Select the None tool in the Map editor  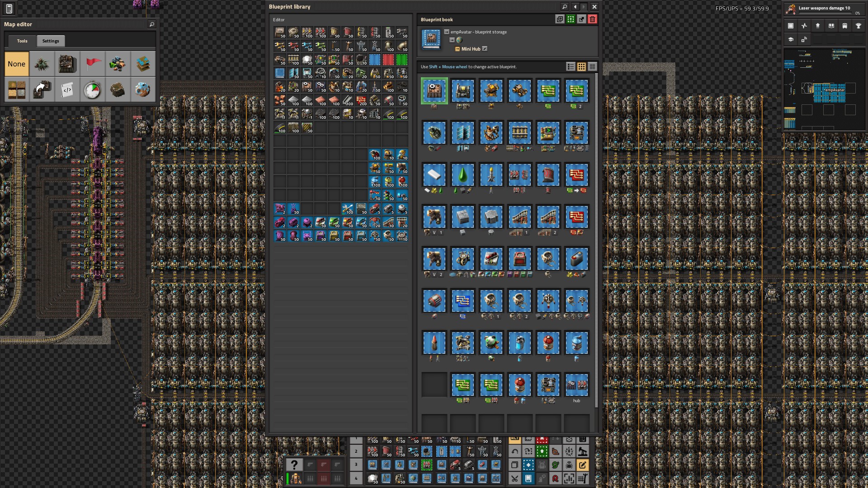(x=16, y=64)
